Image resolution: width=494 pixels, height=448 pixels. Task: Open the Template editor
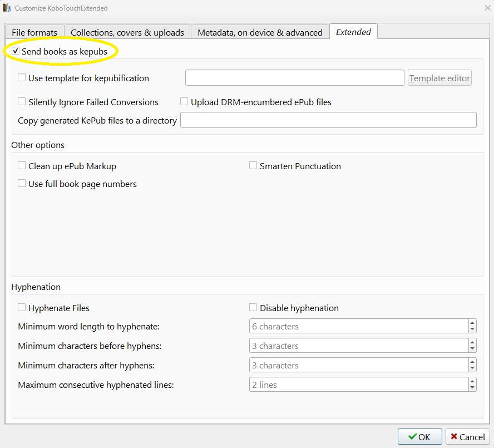coord(439,78)
